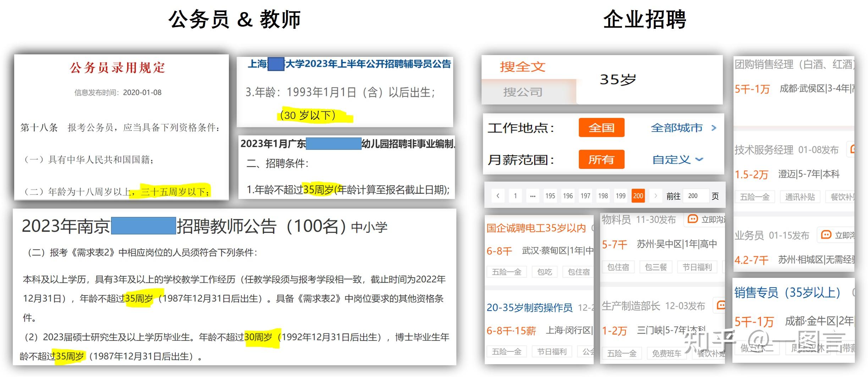Click 包住宿 tag under 物料员
868x377 pixels.
(618, 267)
